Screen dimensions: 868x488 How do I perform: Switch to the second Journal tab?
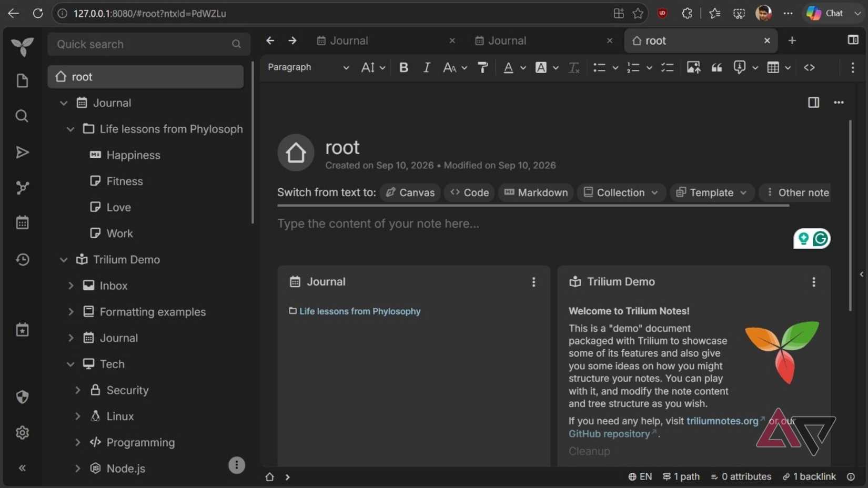[x=544, y=40]
